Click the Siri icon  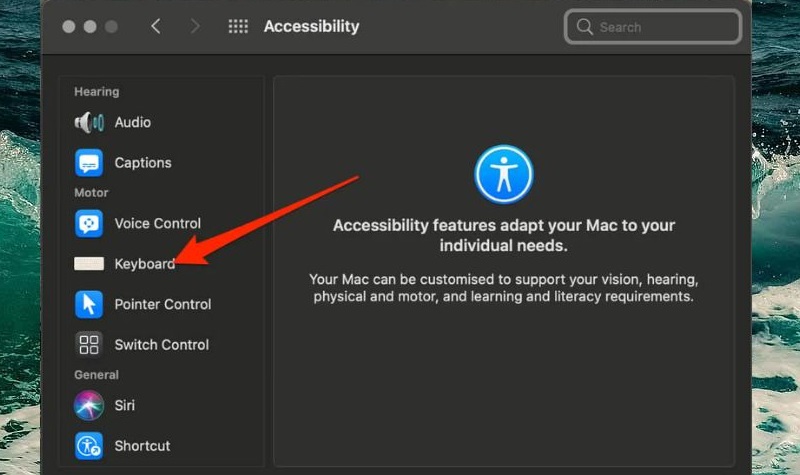(89, 405)
